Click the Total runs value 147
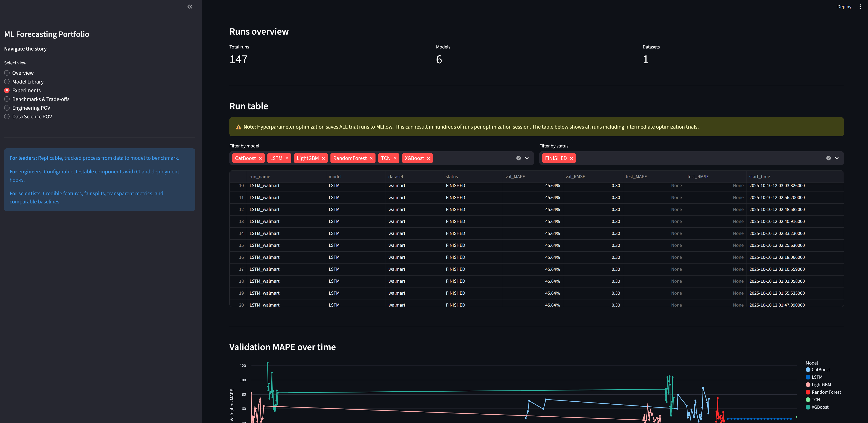 click(239, 60)
